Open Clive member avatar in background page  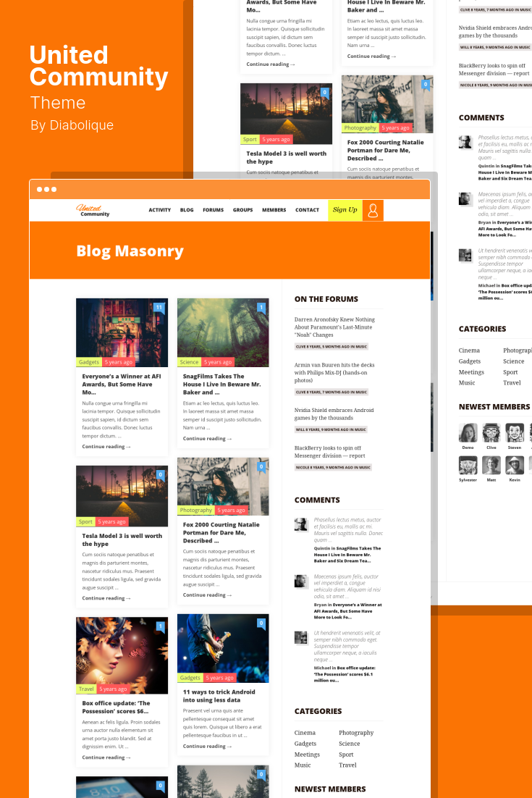pyautogui.click(x=491, y=432)
